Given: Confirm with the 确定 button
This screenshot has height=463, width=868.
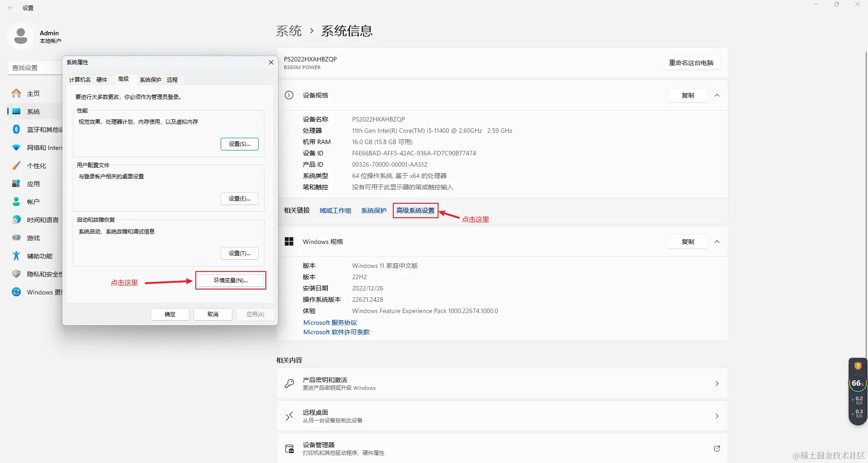Looking at the screenshot, I should pos(170,314).
